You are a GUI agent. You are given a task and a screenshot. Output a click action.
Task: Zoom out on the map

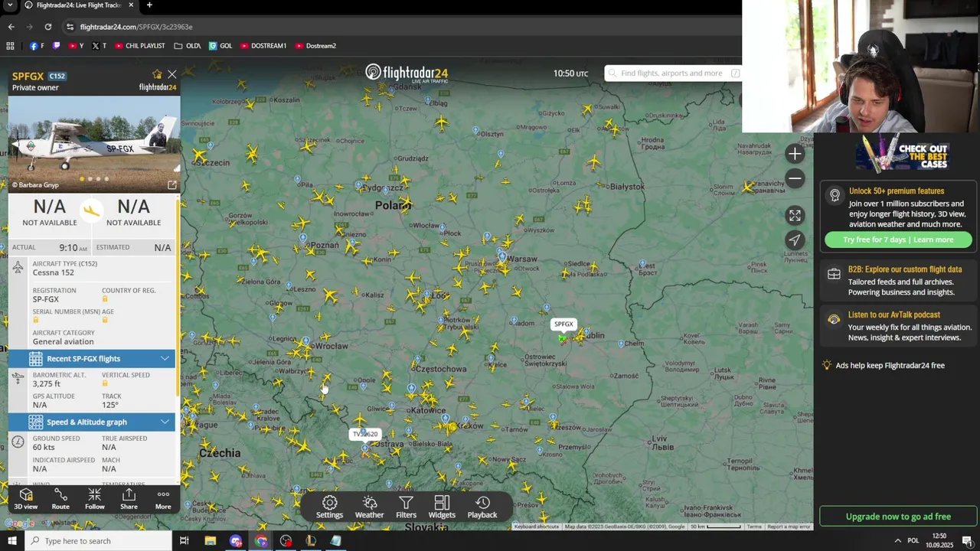point(795,178)
